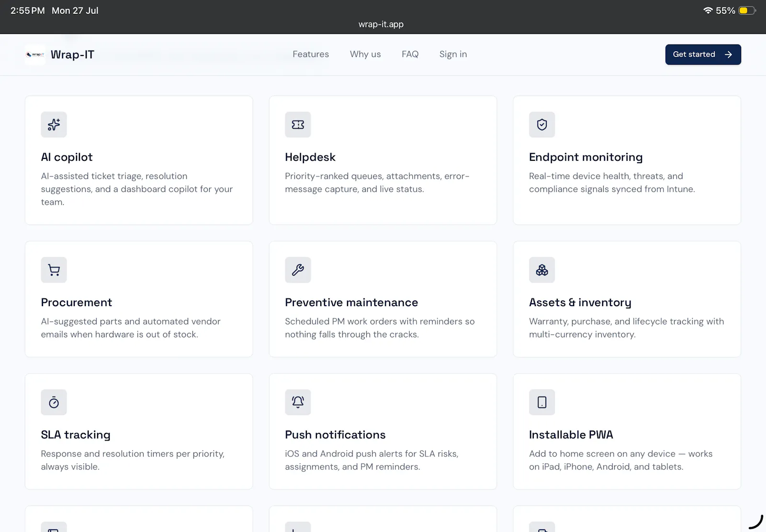Click the 'Response and resolution timers' description
766x532 pixels.
point(133,460)
